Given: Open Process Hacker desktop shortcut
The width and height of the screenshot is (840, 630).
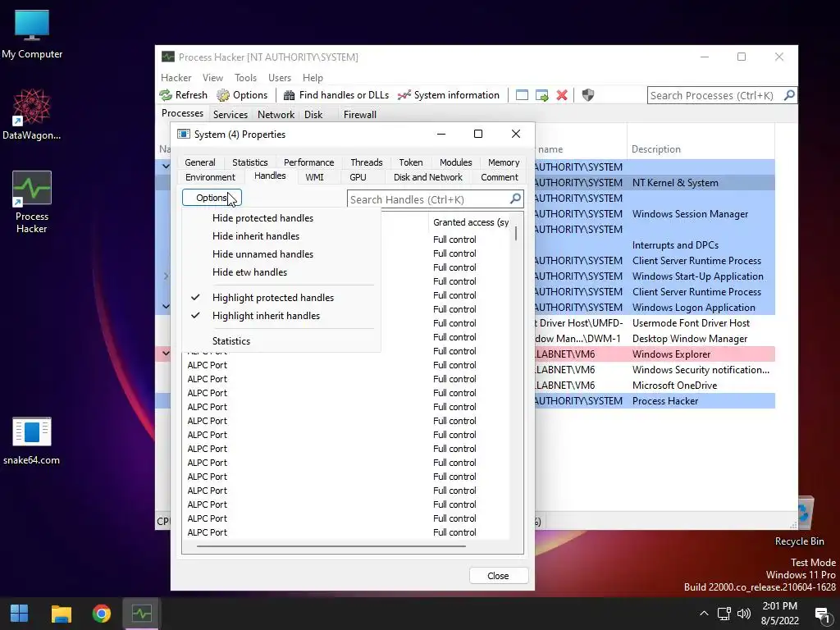Looking at the screenshot, I should 32,202.
